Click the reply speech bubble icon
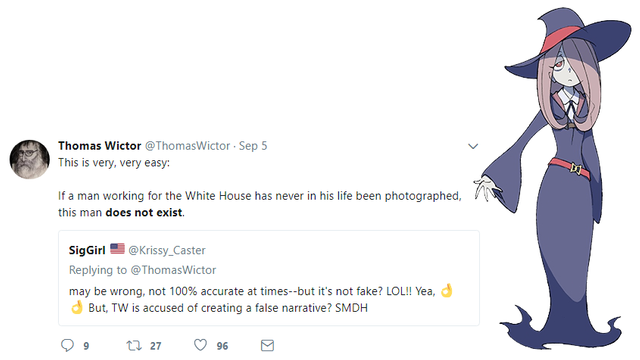Screen dimensions: 640x360 coord(67,345)
